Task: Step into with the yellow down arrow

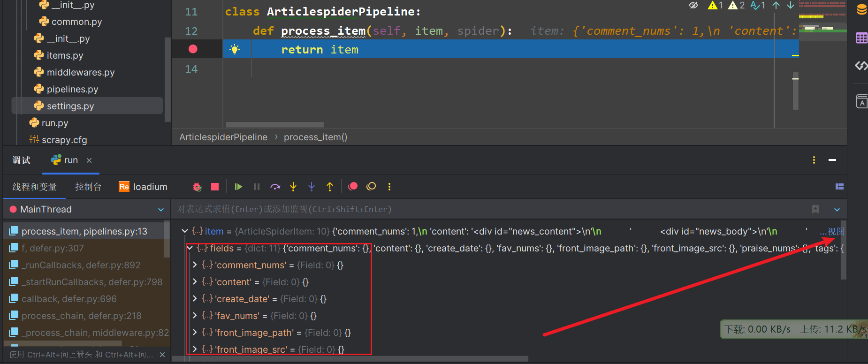Action: (293, 187)
